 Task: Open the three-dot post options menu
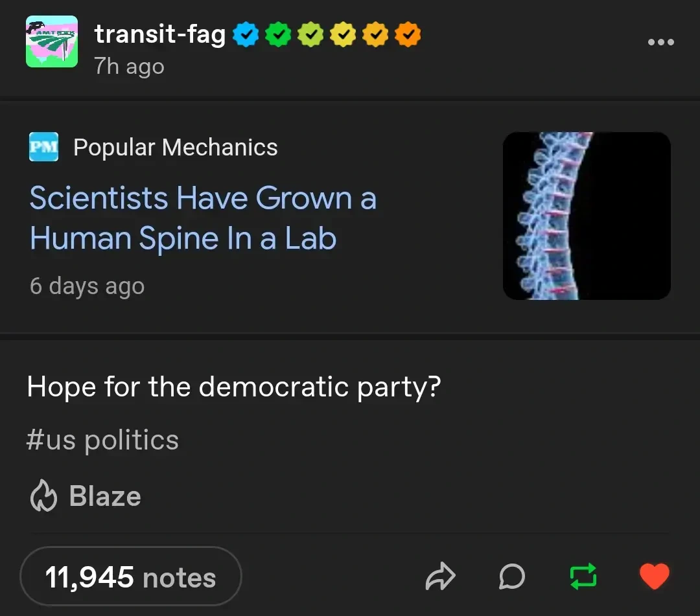660,43
